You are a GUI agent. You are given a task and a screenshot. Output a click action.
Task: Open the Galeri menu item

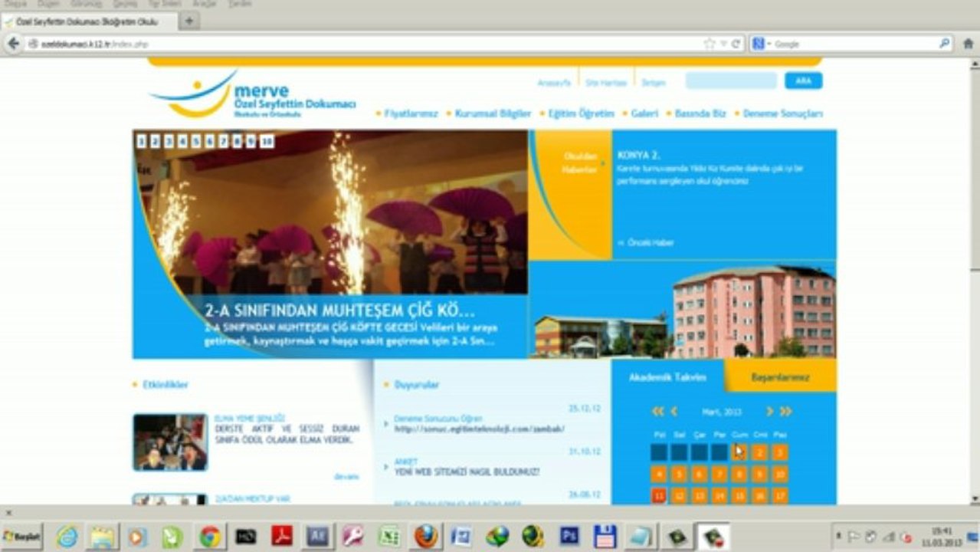[x=644, y=113]
